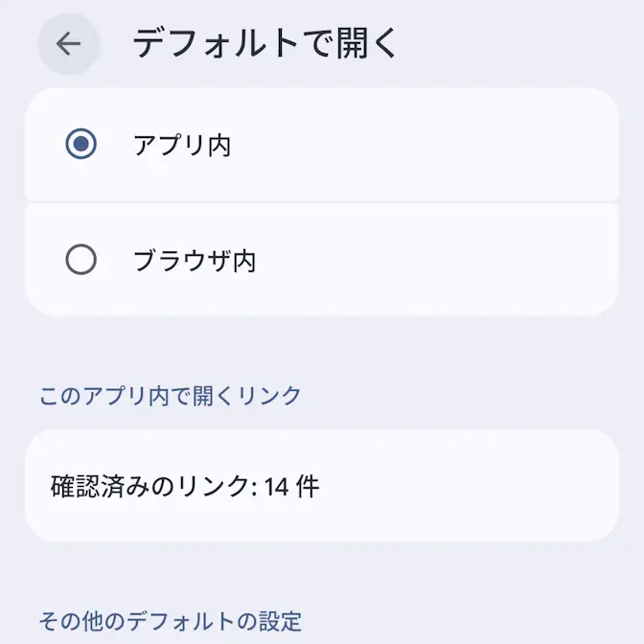The height and width of the screenshot is (644, 644).
Task: Return to previous screen via left arrow
Action: click(69, 44)
